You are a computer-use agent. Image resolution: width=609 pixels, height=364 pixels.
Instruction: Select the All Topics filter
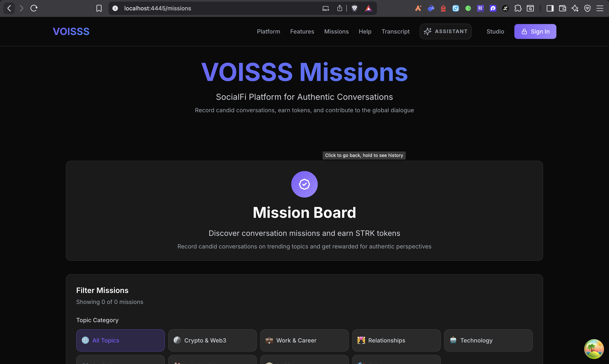(x=120, y=340)
